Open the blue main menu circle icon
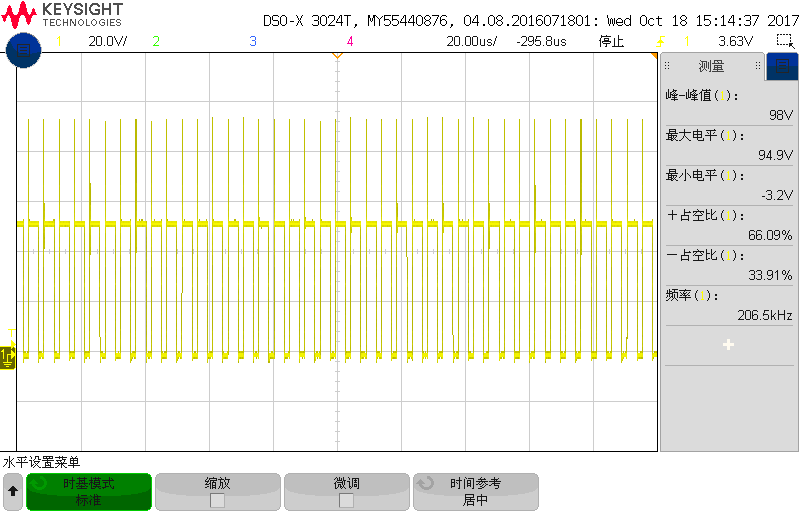The image size is (800, 512). coord(23,50)
